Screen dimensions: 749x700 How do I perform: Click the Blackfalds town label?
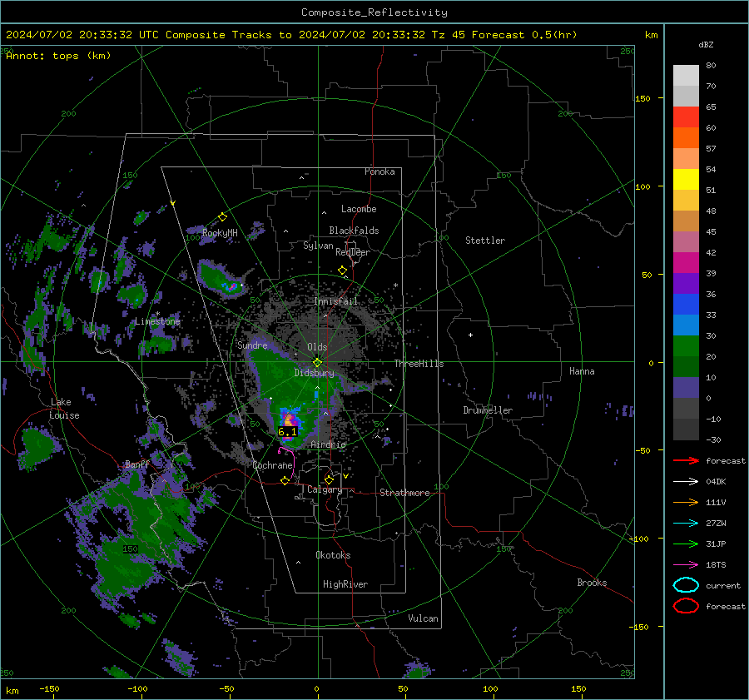point(354,231)
